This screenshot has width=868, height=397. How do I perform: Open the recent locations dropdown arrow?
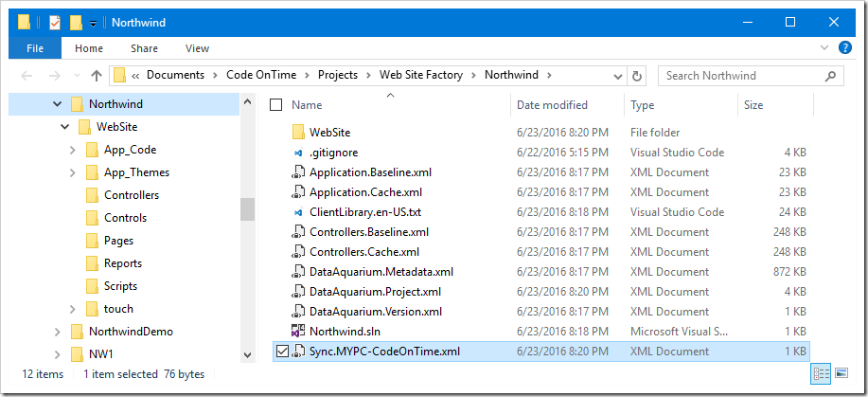point(77,76)
